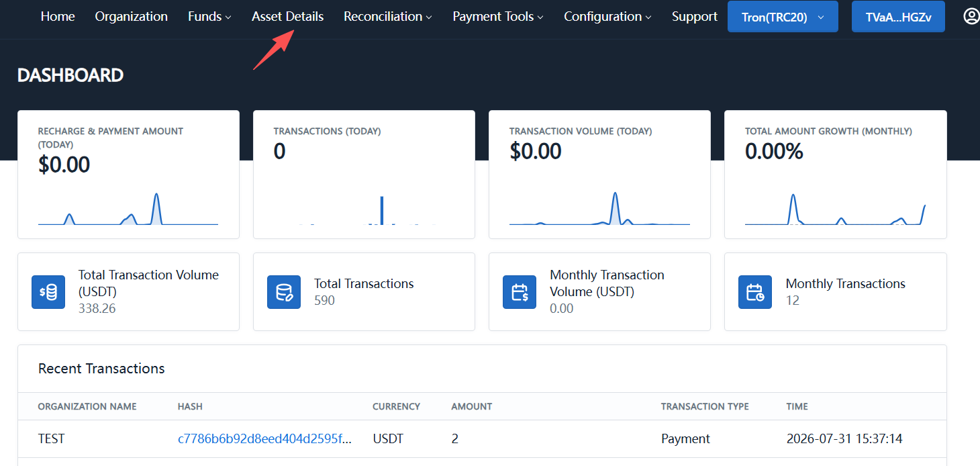Click the 12 monthly transactions value
Viewport: 980px width, 466px height.
(793, 300)
